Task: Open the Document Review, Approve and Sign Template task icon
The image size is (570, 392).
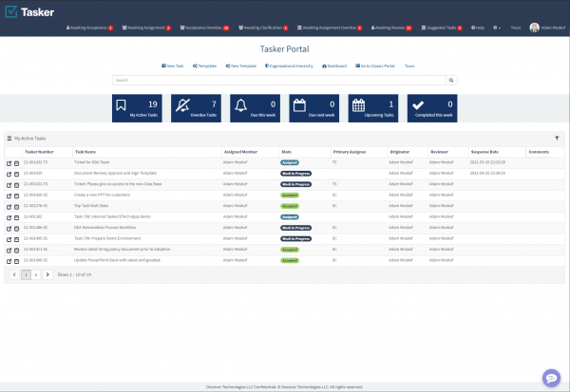Action: [9, 175]
